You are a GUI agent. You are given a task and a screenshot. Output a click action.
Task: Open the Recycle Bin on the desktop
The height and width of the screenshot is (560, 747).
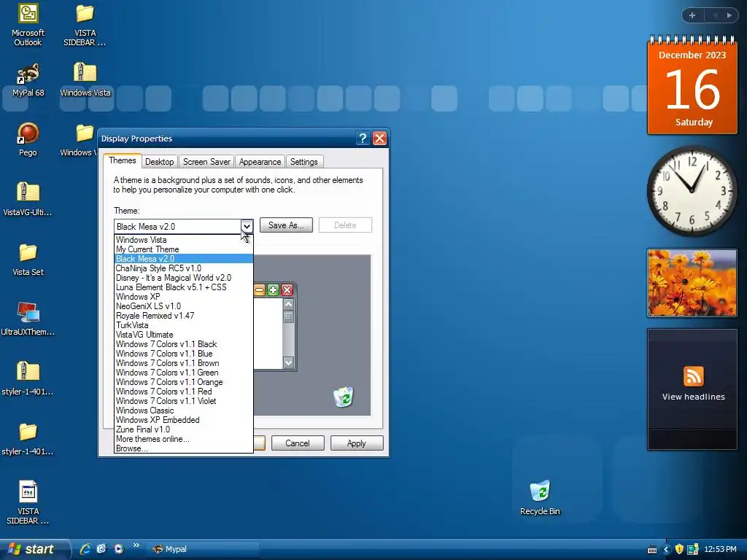click(541, 498)
